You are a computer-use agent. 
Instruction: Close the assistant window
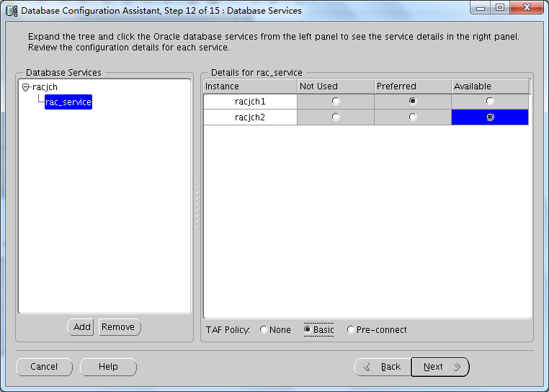527,7
